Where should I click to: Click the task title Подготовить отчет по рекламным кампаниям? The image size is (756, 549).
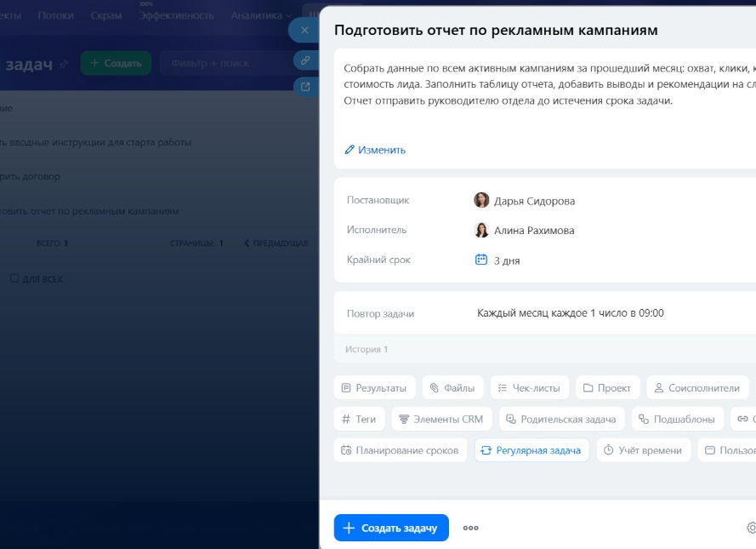496,31
